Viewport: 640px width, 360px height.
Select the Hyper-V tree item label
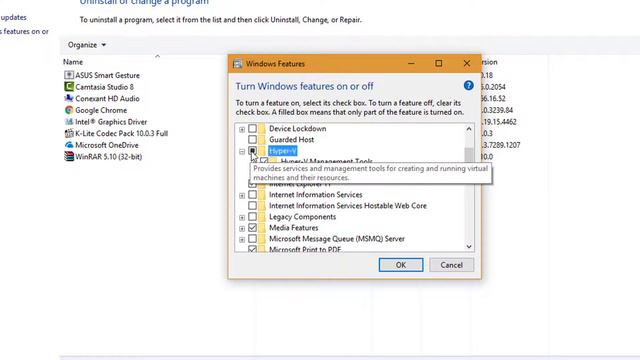coord(283,151)
